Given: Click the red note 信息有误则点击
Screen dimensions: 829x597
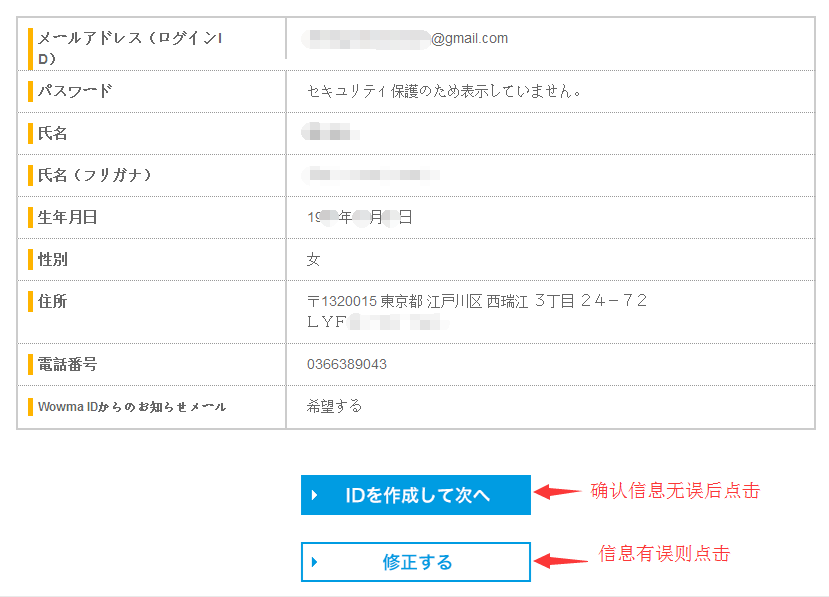Looking at the screenshot, I should [x=664, y=553].
